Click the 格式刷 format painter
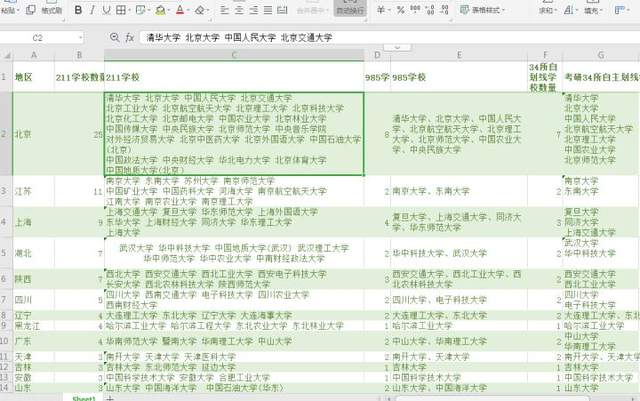 [52, 8]
